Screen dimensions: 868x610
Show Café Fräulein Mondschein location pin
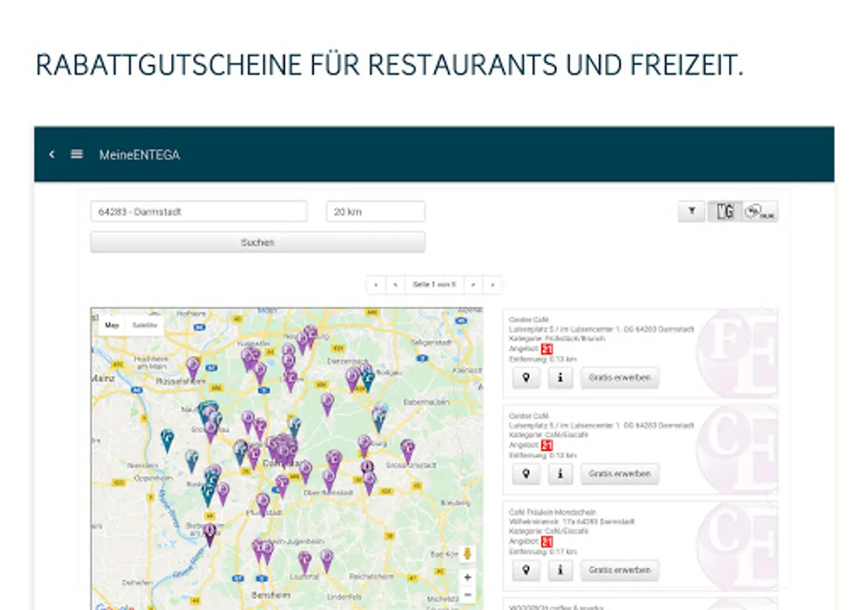tap(526, 570)
